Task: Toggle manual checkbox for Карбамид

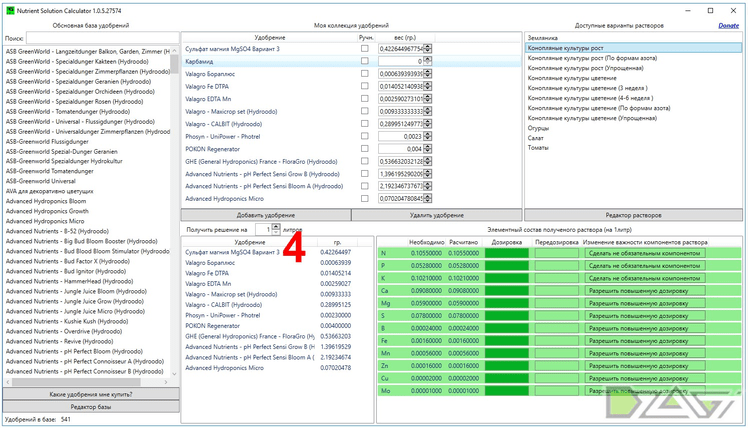Action: click(364, 61)
